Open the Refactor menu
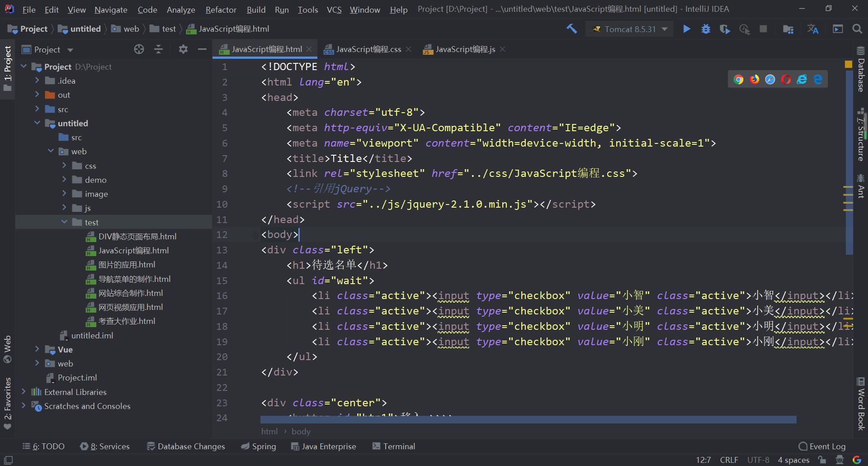 coord(221,10)
